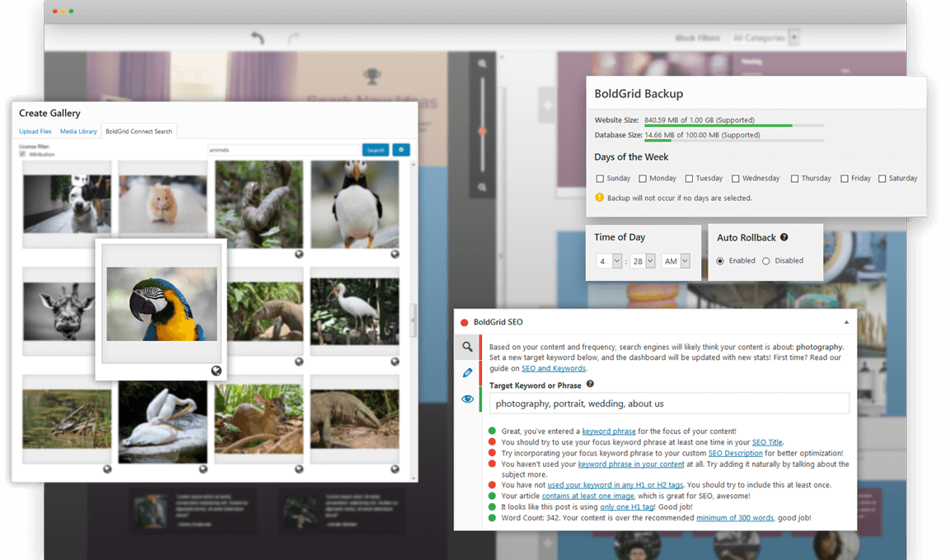Click the globe icon under the marsh photo
The width and height of the screenshot is (950, 560).
click(x=107, y=469)
